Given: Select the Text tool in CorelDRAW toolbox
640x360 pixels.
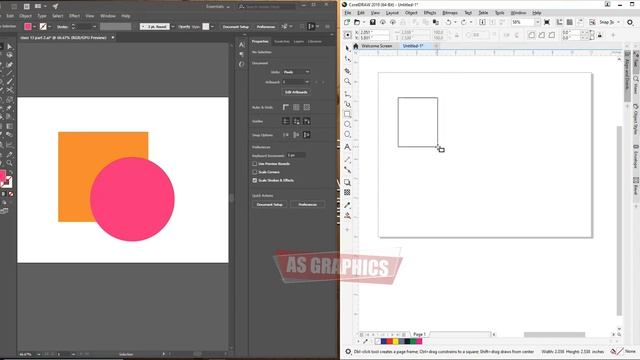Looking at the screenshot, I should (x=347, y=147).
